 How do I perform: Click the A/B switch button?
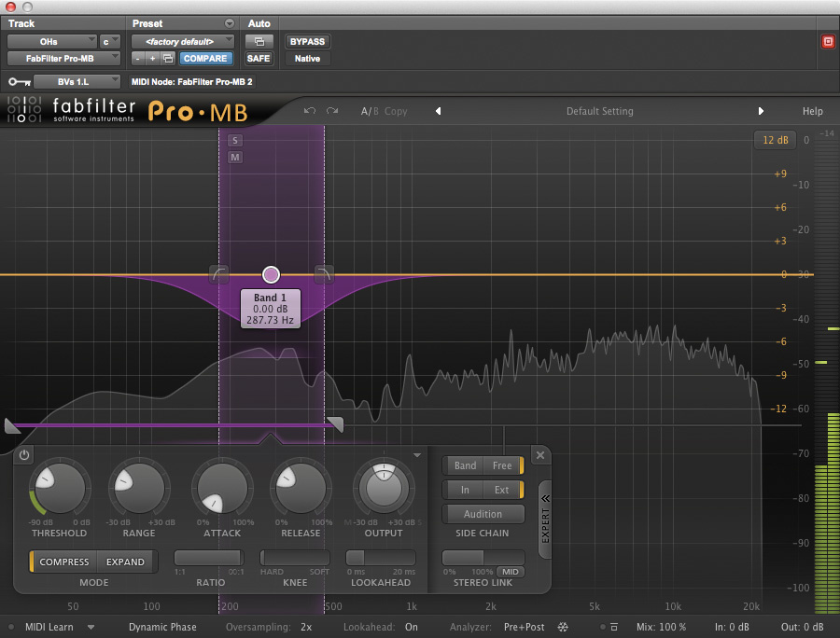(x=370, y=111)
